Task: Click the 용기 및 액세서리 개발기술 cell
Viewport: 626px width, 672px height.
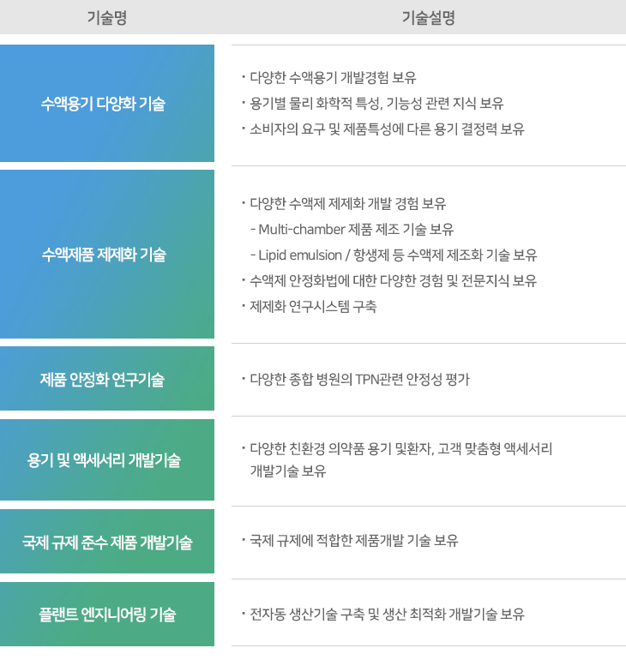Action: tap(107, 460)
